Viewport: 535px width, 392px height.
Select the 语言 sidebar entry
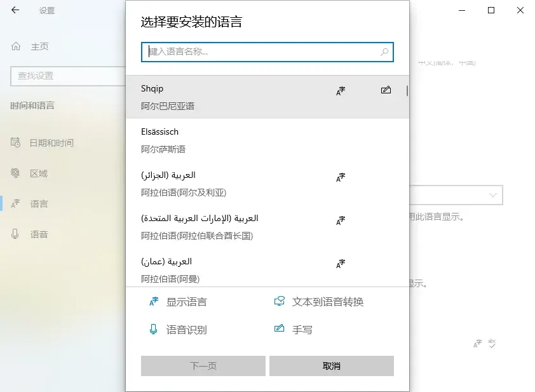coord(39,204)
